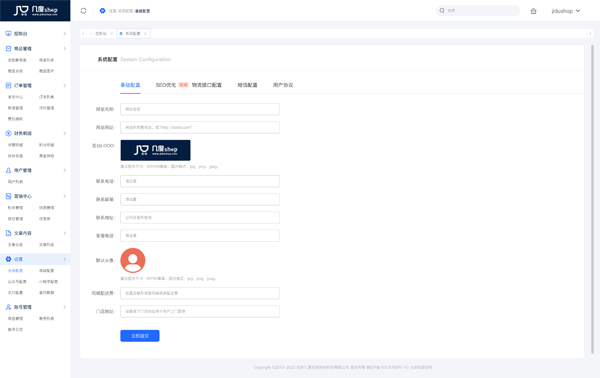Click the 联系电话 input field
The image size is (600, 378).
[x=200, y=181]
